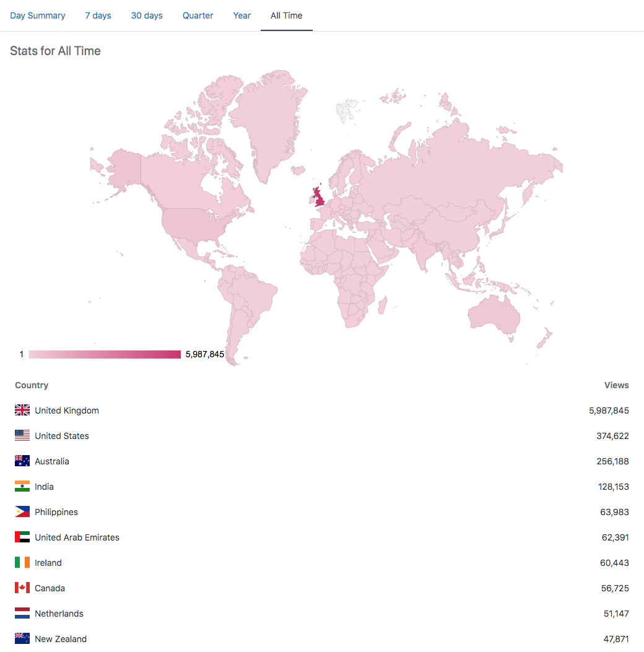View the Quarter stats tab

point(198,15)
